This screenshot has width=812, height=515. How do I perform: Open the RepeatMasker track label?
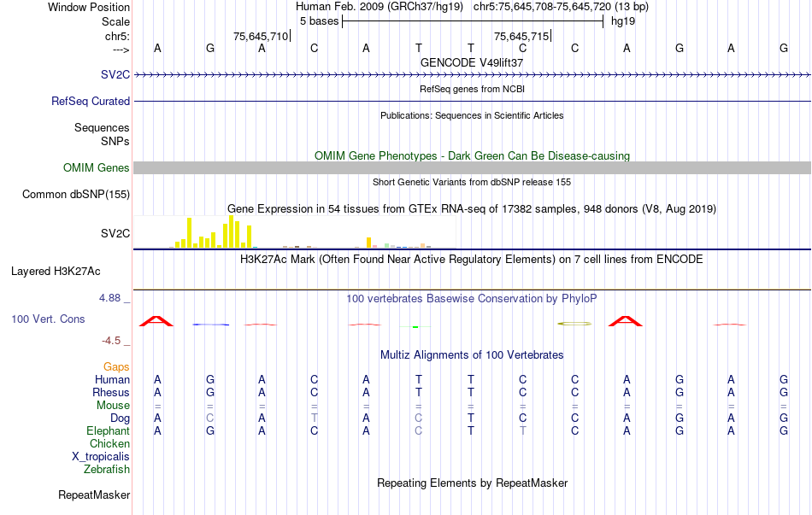coord(94,495)
